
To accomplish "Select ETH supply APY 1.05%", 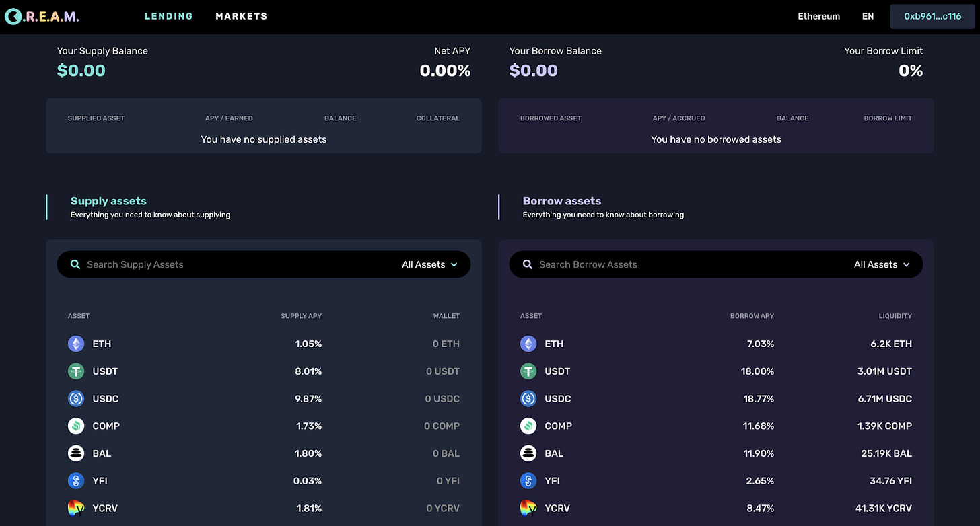I will tap(308, 344).
